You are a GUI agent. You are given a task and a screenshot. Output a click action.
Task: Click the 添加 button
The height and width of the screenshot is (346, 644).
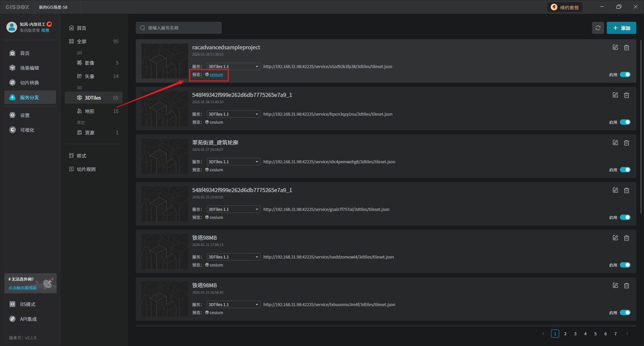(x=621, y=28)
